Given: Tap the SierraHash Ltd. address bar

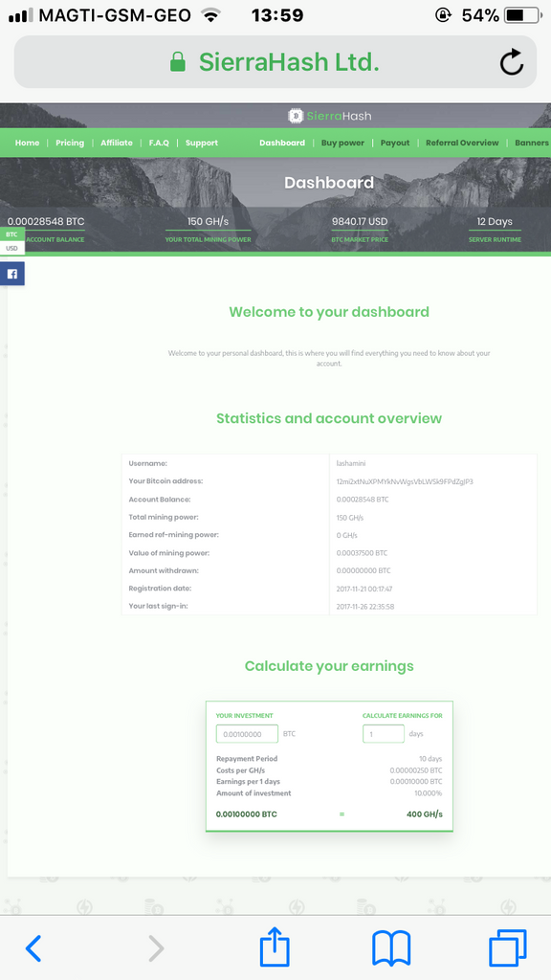Looking at the screenshot, I should (275, 62).
